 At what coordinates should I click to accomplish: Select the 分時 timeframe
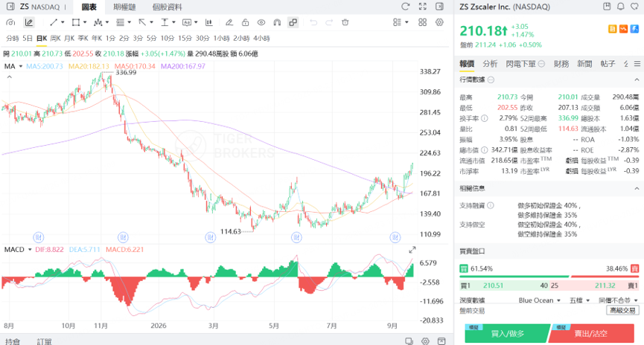point(13,38)
